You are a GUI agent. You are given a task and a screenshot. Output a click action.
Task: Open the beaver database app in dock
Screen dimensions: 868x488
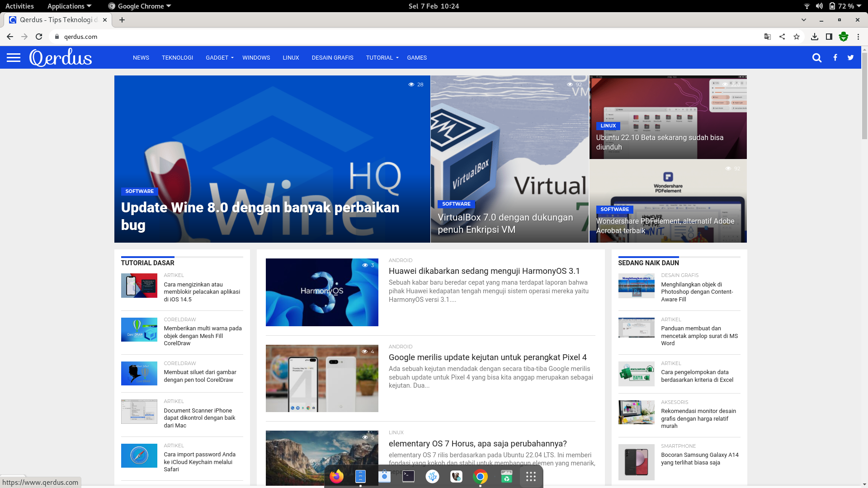[x=456, y=476]
